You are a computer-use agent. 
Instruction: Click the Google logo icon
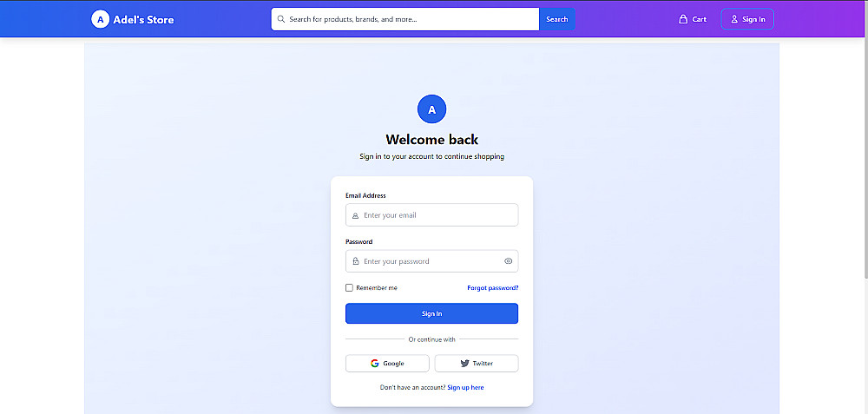pos(375,364)
